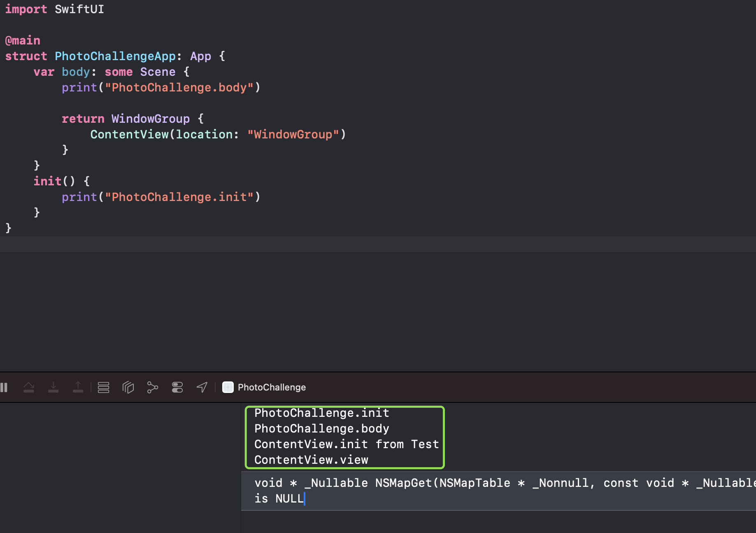Click console line 'ContentView.init from Test'
Screen dimensions: 756x533
point(347,444)
